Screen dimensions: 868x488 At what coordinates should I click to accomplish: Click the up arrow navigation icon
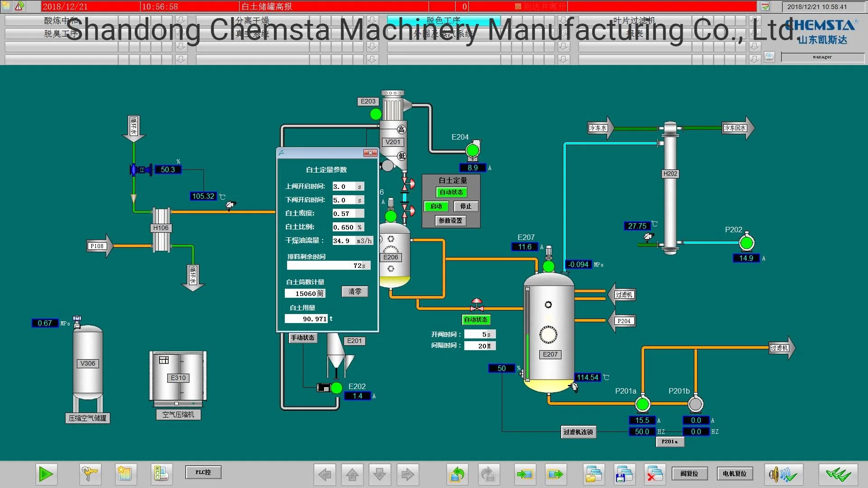pyautogui.click(x=352, y=474)
